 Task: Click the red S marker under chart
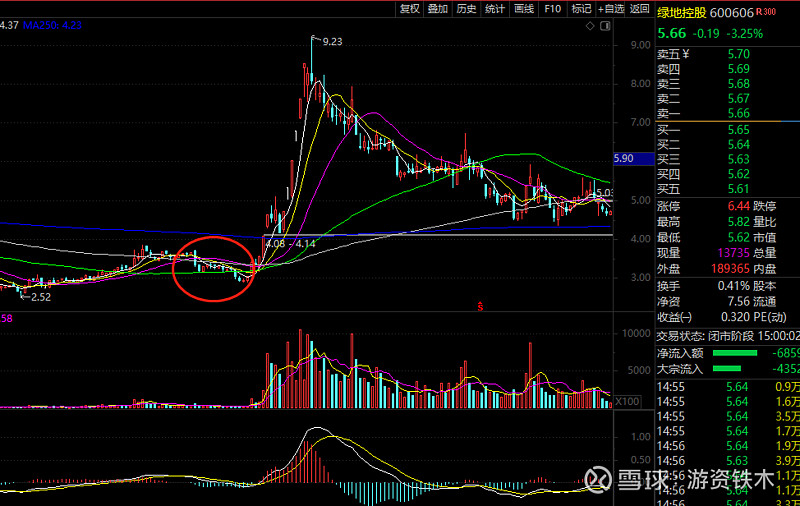480,306
